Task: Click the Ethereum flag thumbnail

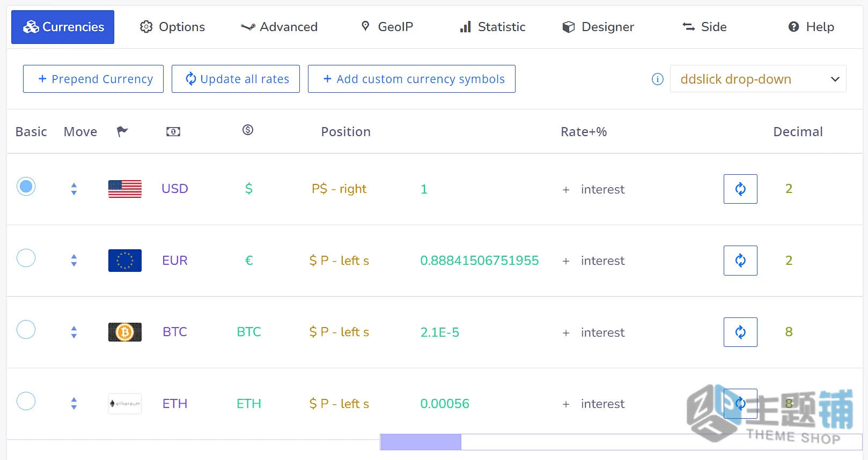Action: (x=125, y=404)
